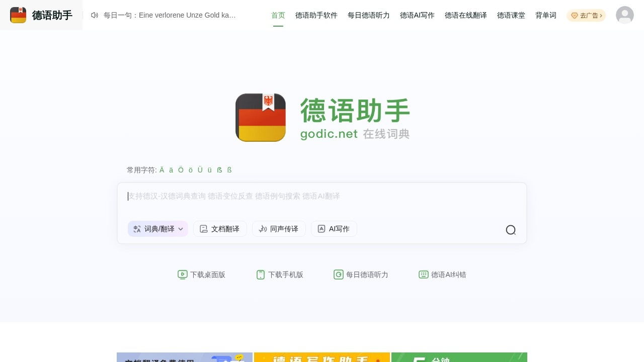Click the 下载手机版 mobile download link
Image resolution: width=644 pixels, height=362 pixels.
[x=261, y=275]
